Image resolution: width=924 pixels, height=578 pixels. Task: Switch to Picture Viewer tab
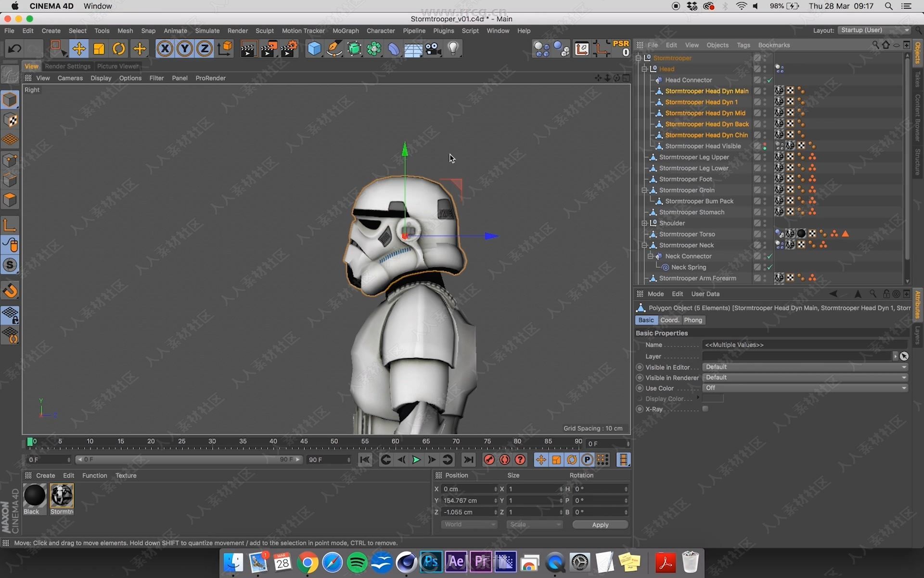click(x=118, y=66)
